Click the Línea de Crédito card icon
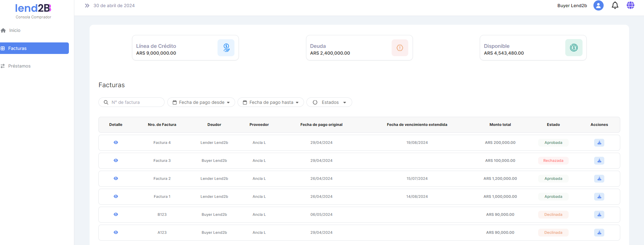Viewport: 644px width, 245px height. 226,48
